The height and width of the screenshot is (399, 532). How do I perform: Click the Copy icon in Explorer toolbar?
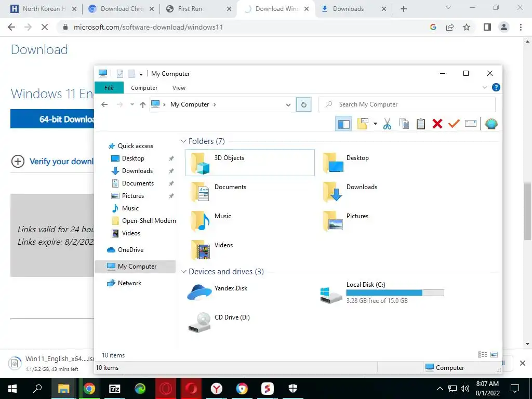point(404,124)
